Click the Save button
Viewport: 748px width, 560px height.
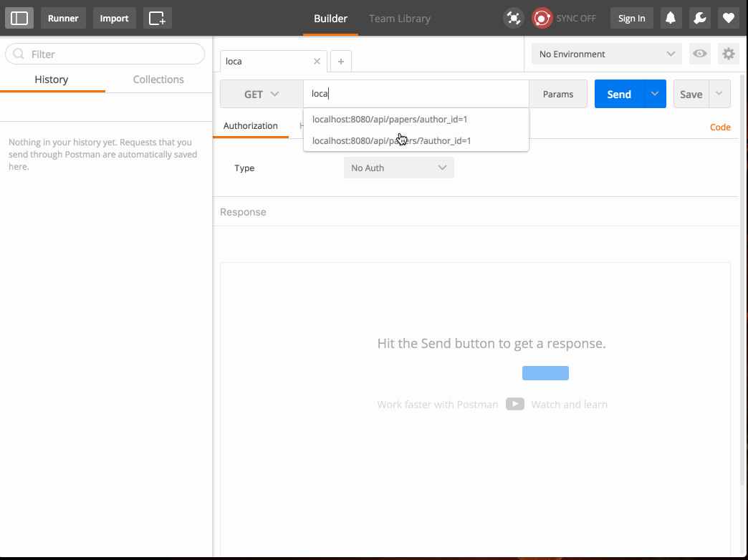[x=691, y=94]
